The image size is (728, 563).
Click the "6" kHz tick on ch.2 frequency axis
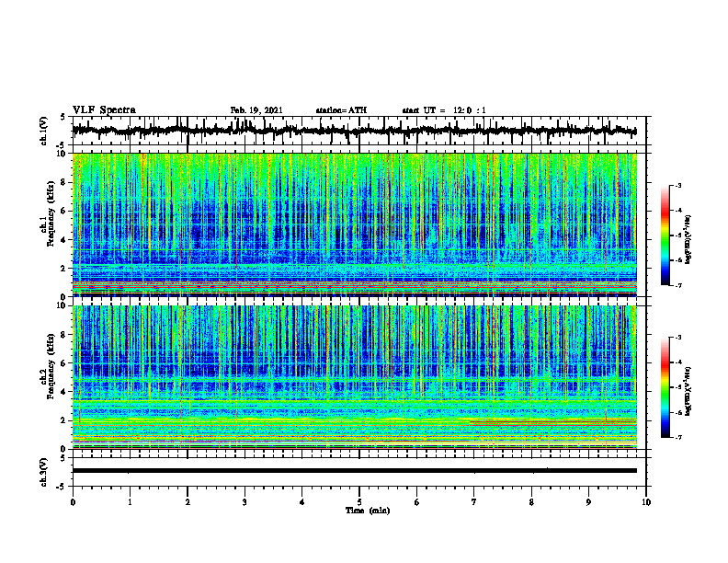coord(63,363)
